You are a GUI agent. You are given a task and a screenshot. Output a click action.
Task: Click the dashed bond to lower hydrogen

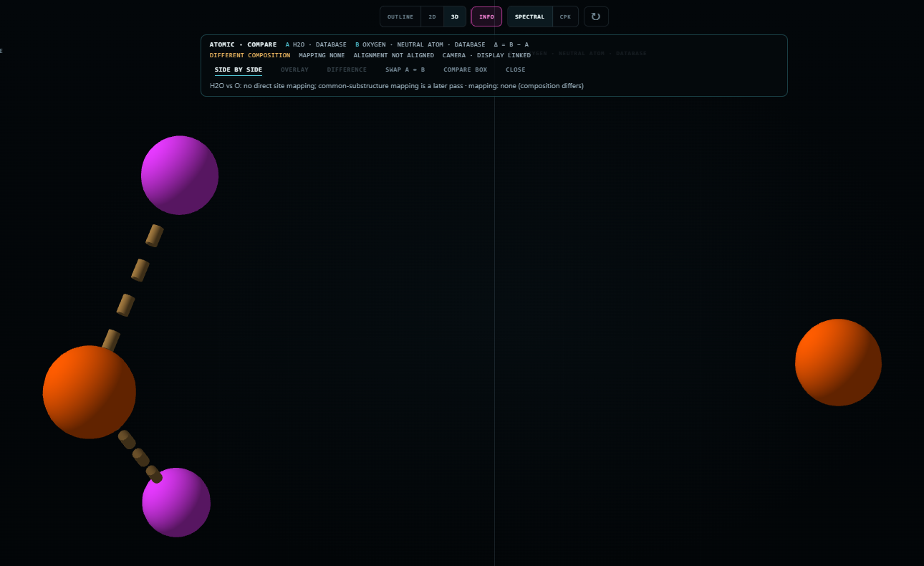tap(140, 456)
